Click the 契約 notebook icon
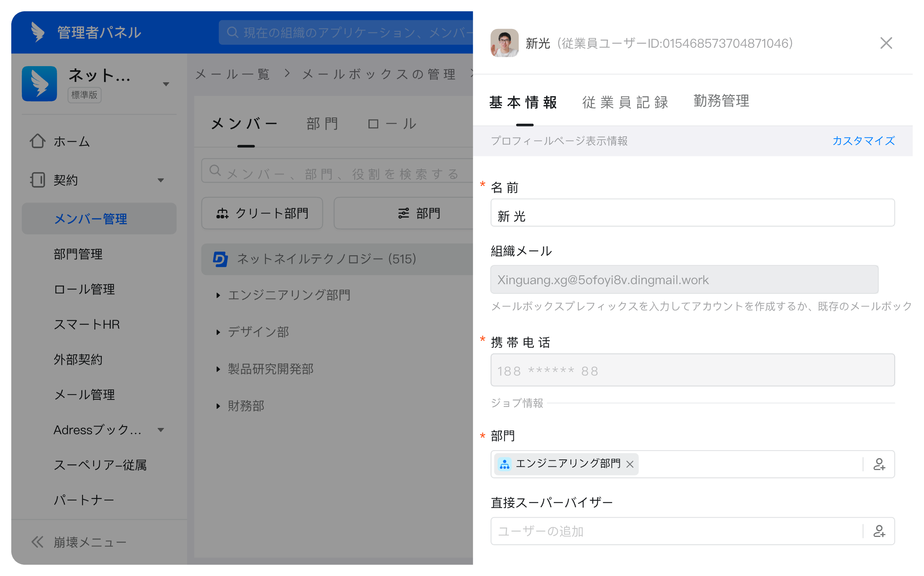The height and width of the screenshot is (576, 924). 38,180
